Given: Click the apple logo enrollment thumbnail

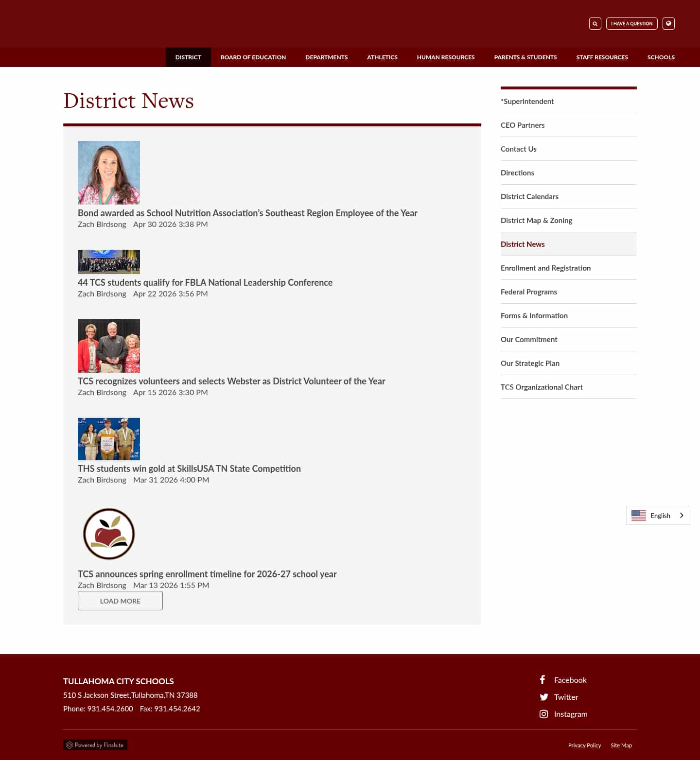Looking at the screenshot, I should click(109, 534).
